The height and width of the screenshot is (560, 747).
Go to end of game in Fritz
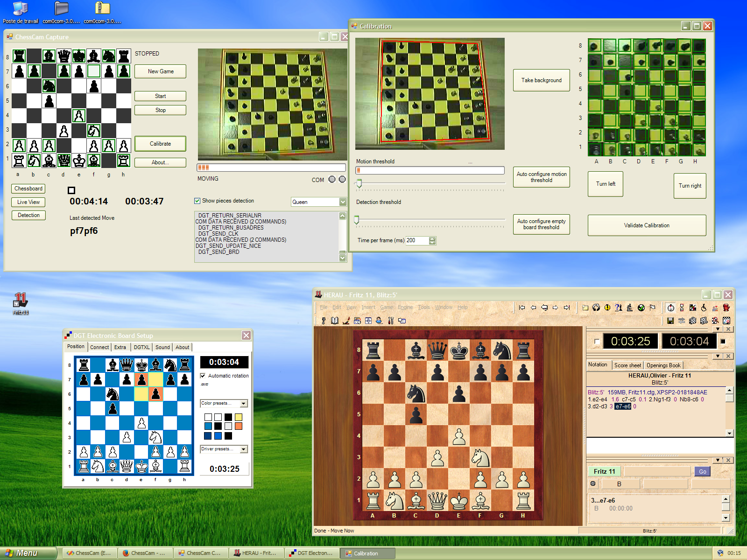coord(567,308)
